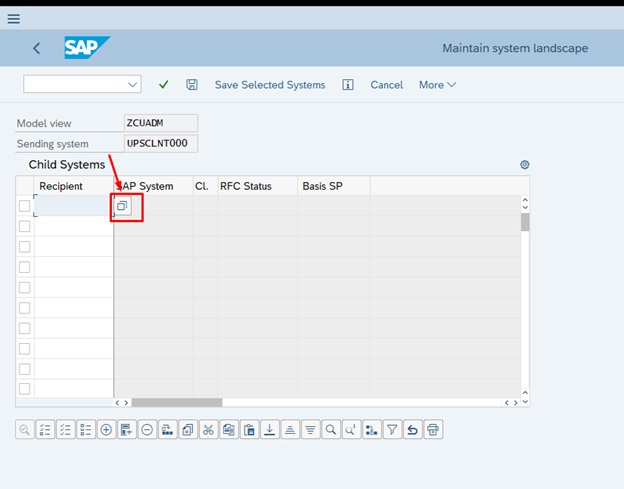Click the Select All checklist icon with three checkmarks
This screenshot has height=489, width=624.
66,430
